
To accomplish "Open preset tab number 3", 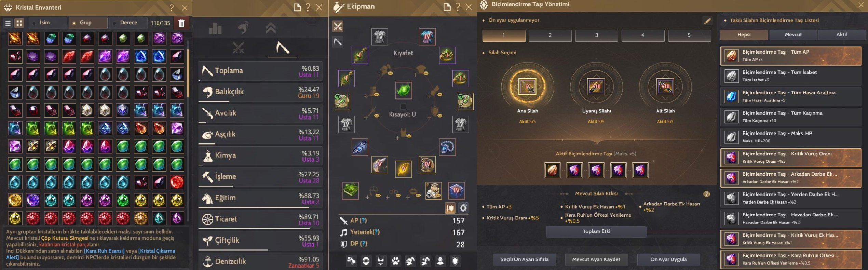I will pos(596,35).
